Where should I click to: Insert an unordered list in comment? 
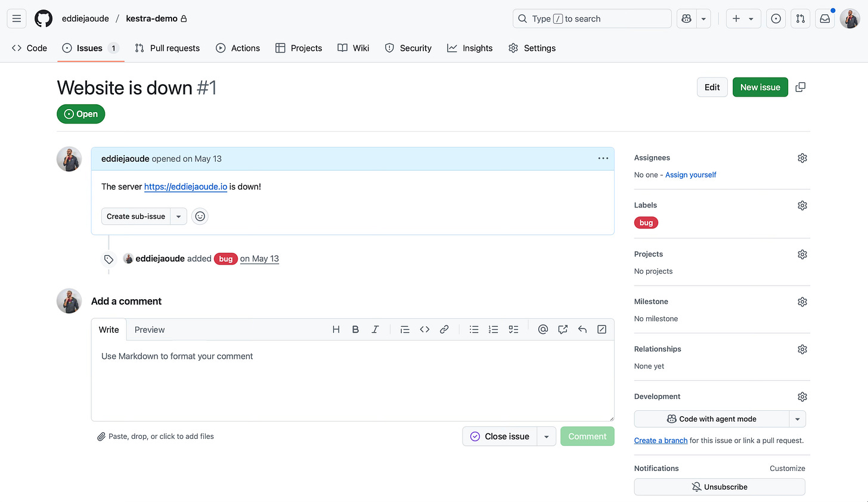[474, 330]
